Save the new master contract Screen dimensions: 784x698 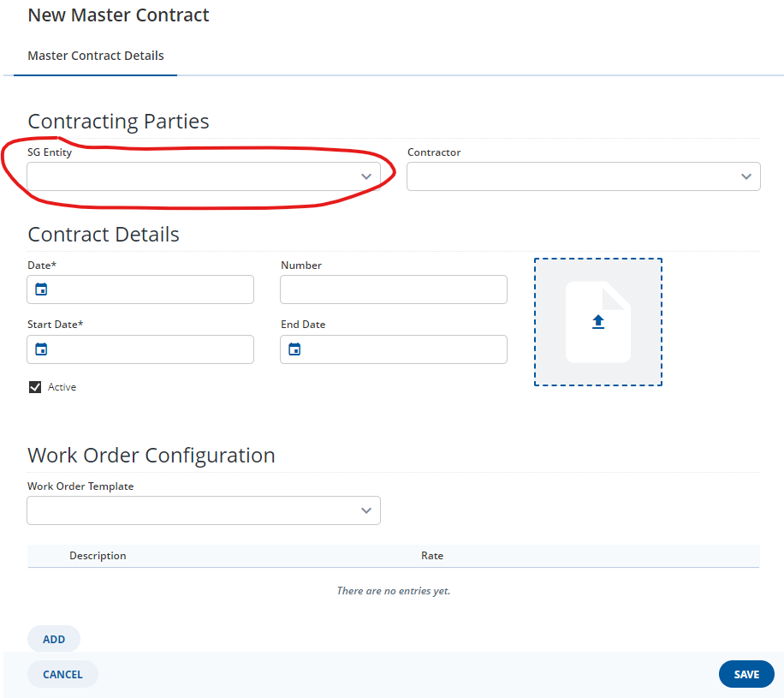click(x=746, y=675)
